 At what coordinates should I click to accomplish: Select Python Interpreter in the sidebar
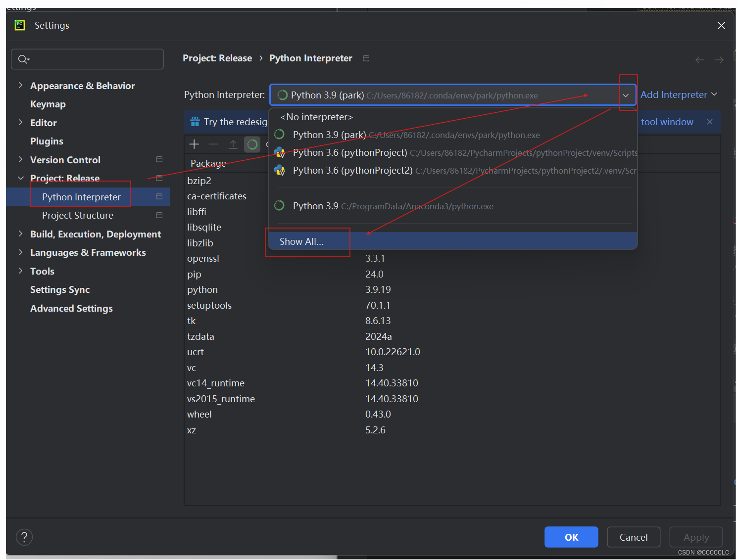81,196
